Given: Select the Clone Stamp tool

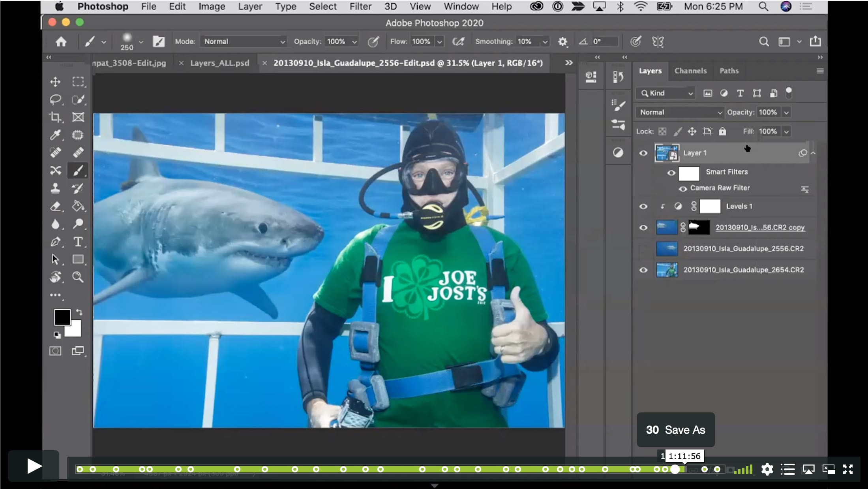Looking at the screenshot, I should click(55, 188).
